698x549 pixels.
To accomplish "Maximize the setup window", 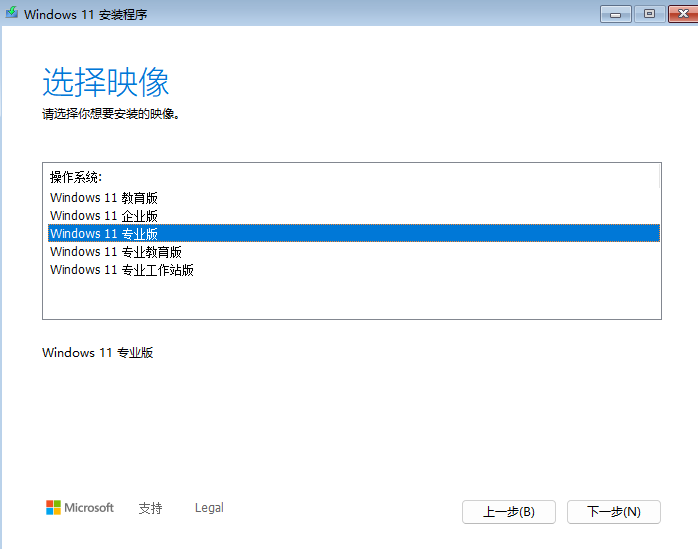I will coord(649,13).
